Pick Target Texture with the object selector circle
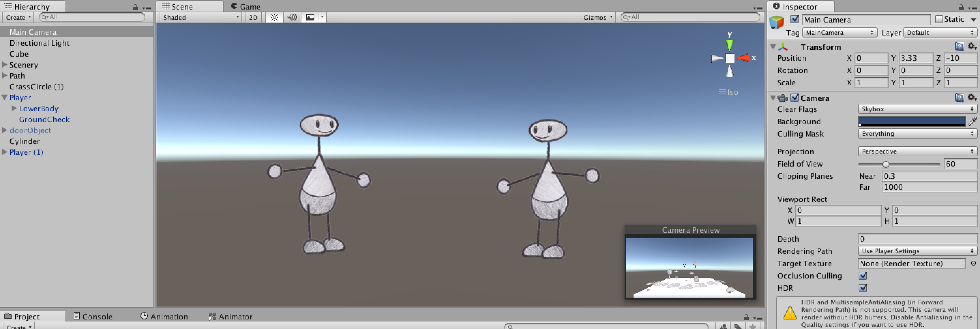This screenshot has height=329, width=980. tap(973, 263)
